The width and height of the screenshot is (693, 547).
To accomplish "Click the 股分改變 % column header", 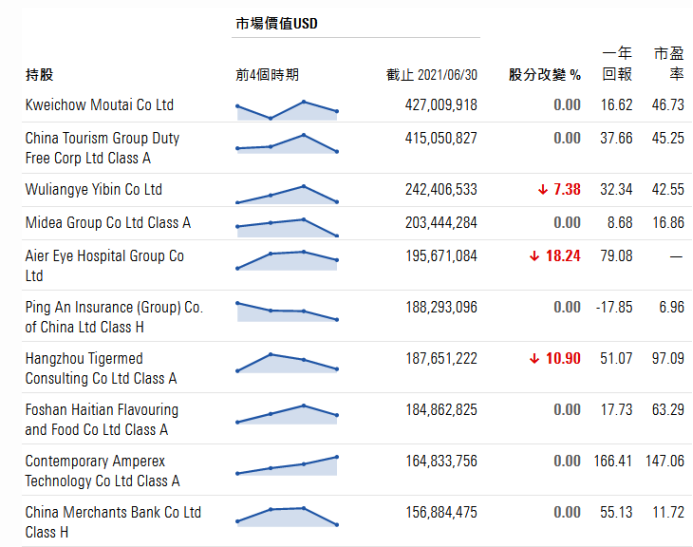I will 544,74.
